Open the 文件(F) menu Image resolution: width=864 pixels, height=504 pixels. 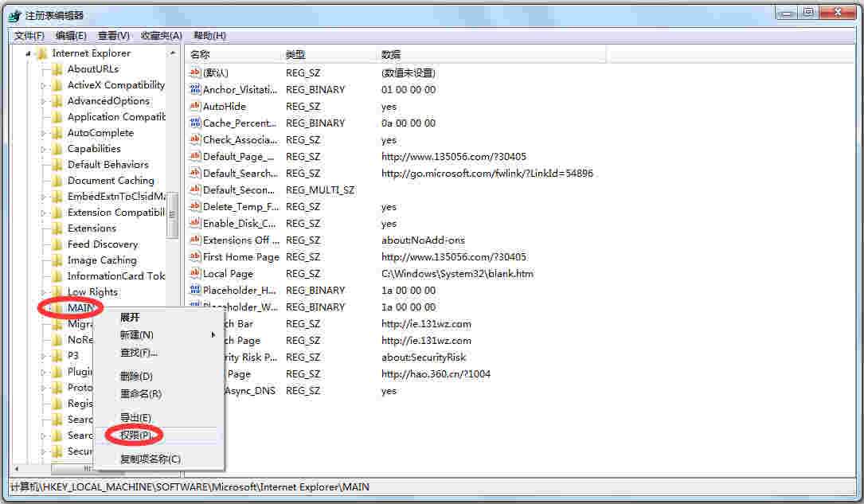pos(29,36)
